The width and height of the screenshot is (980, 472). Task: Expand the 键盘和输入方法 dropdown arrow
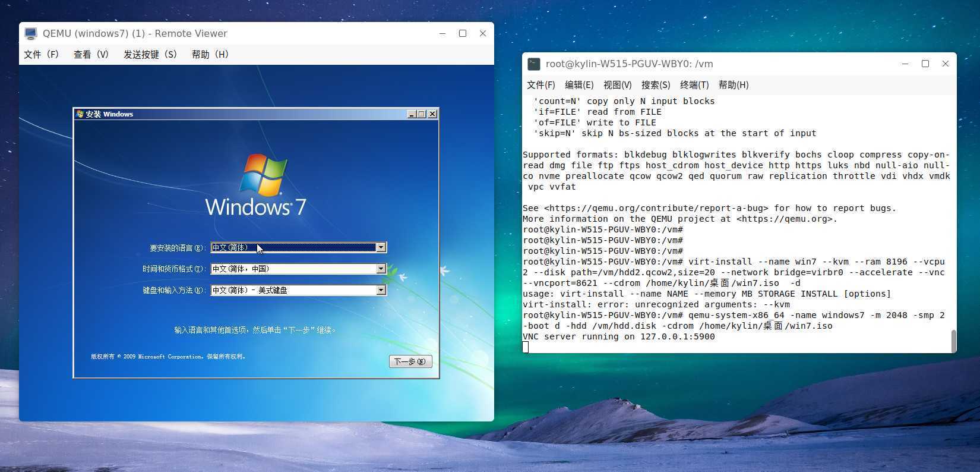381,290
